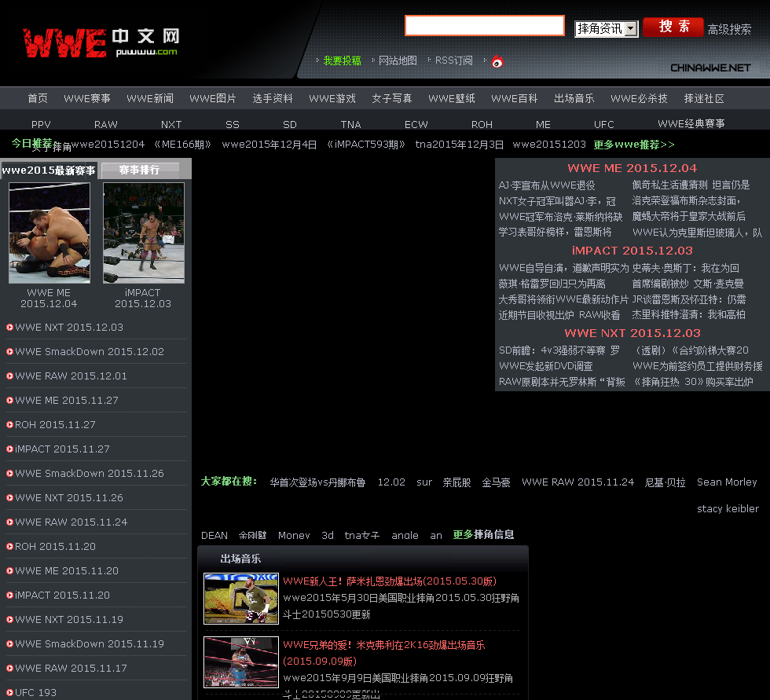Open WWE百科 navigation item

tap(515, 99)
